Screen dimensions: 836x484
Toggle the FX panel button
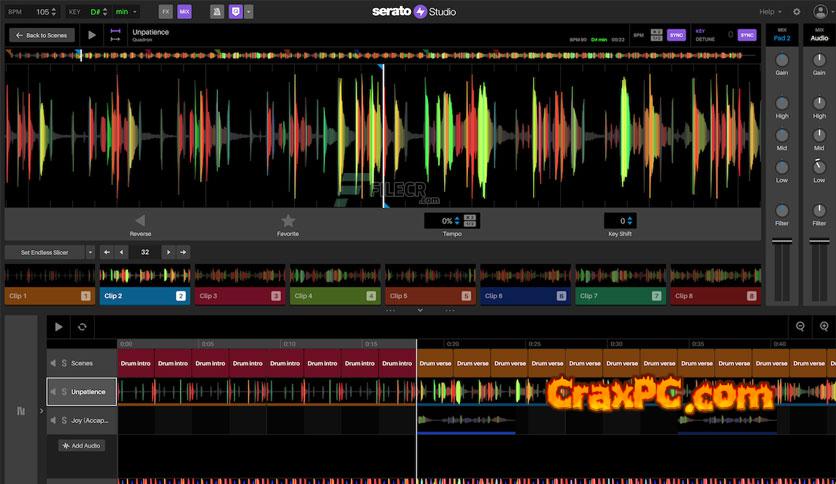165,12
